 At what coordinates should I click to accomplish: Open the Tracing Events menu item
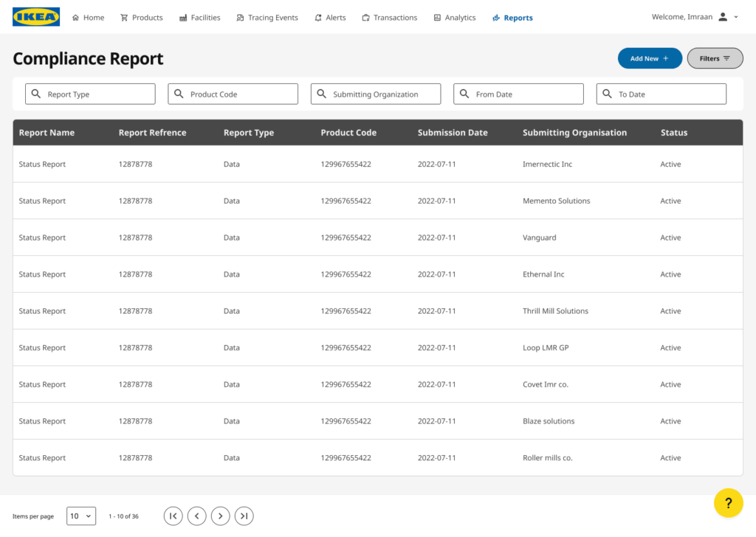pos(267,18)
